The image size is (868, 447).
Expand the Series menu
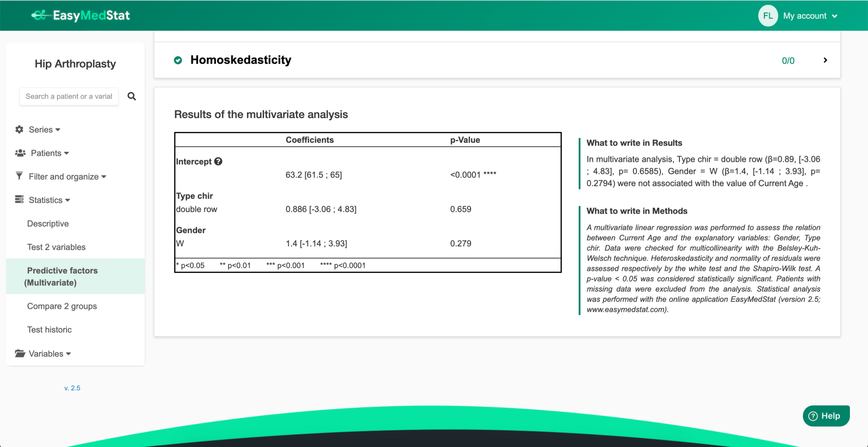(x=44, y=130)
